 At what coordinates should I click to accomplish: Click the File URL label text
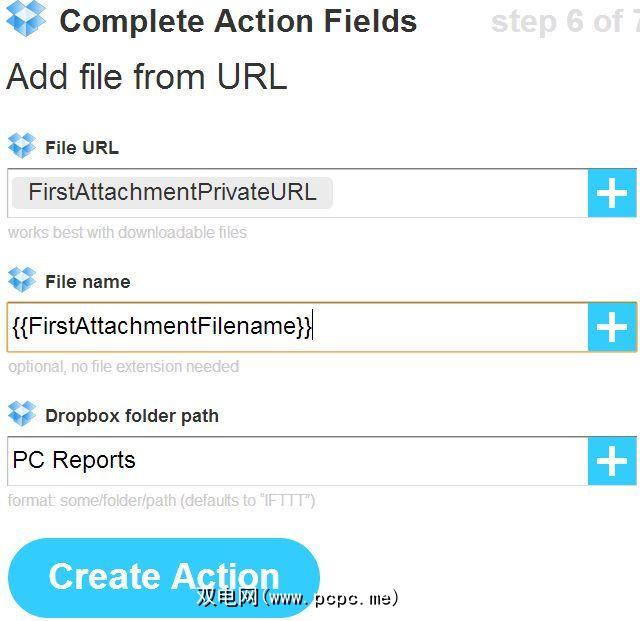[x=82, y=148]
